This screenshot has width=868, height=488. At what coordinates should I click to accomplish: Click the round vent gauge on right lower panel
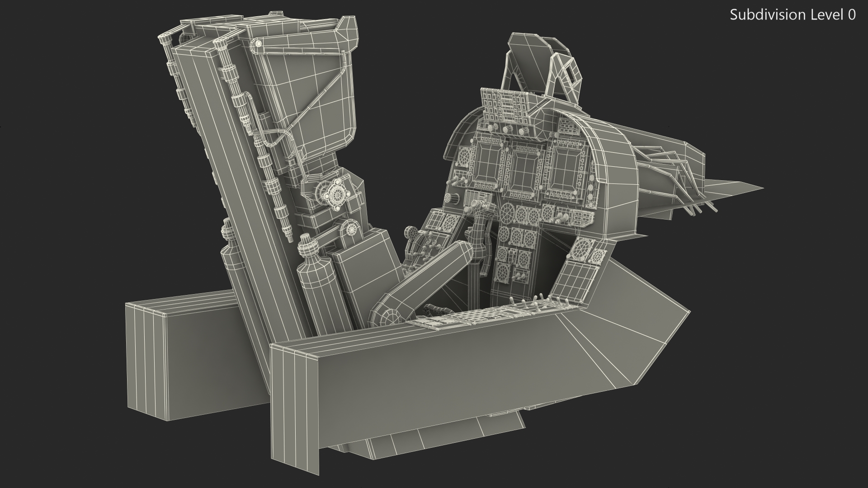(582, 249)
